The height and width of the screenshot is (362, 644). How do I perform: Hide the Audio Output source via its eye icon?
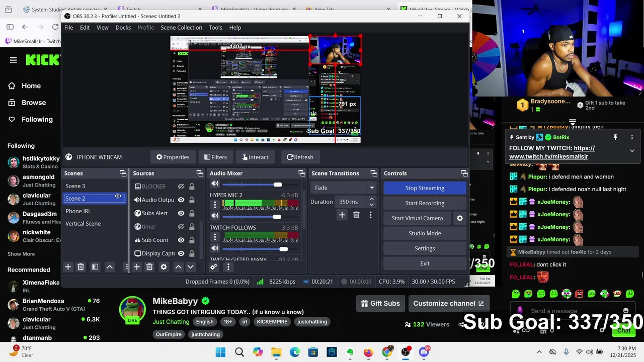181,200
